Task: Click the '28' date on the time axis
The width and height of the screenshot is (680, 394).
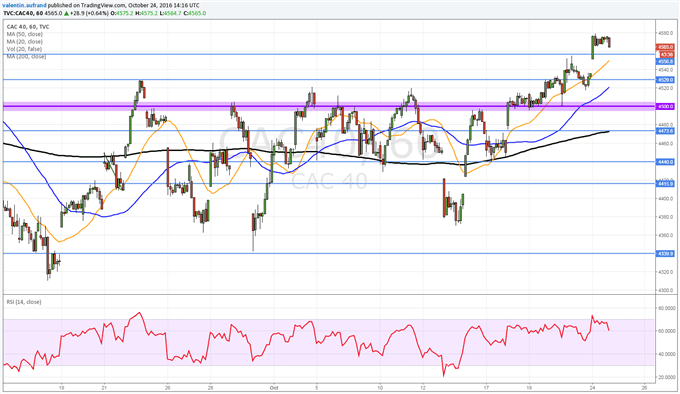Action: [210, 387]
